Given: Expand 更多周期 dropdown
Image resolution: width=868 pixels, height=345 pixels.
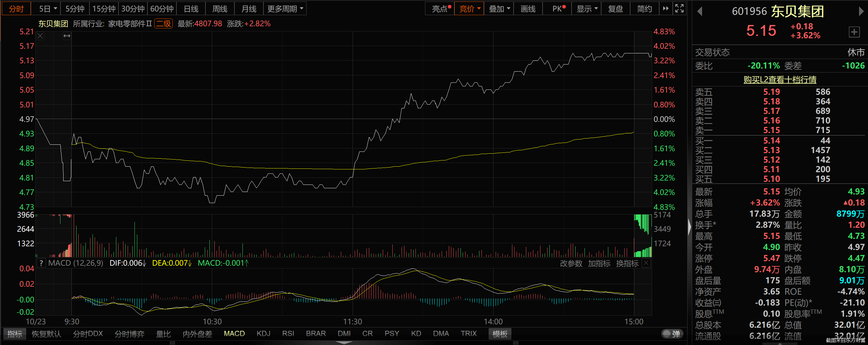Looking at the screenshot, I should pos(285,8).
